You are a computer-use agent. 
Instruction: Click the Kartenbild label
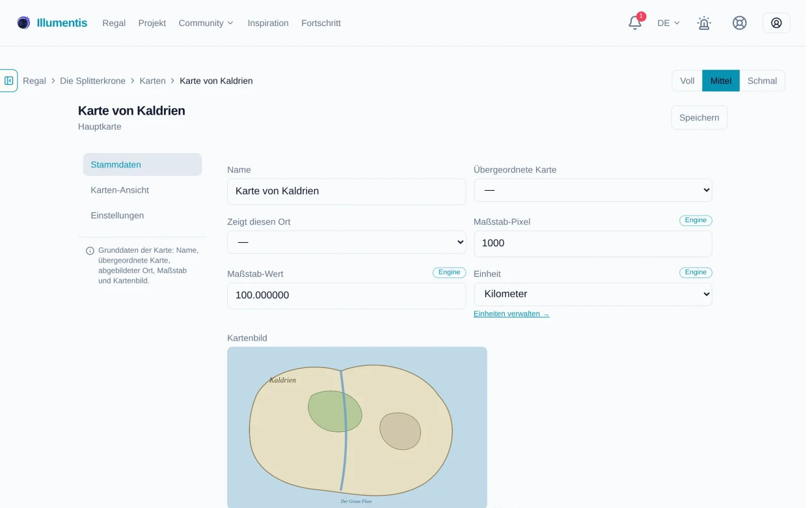pyautogui.click(x=247, y=338)
